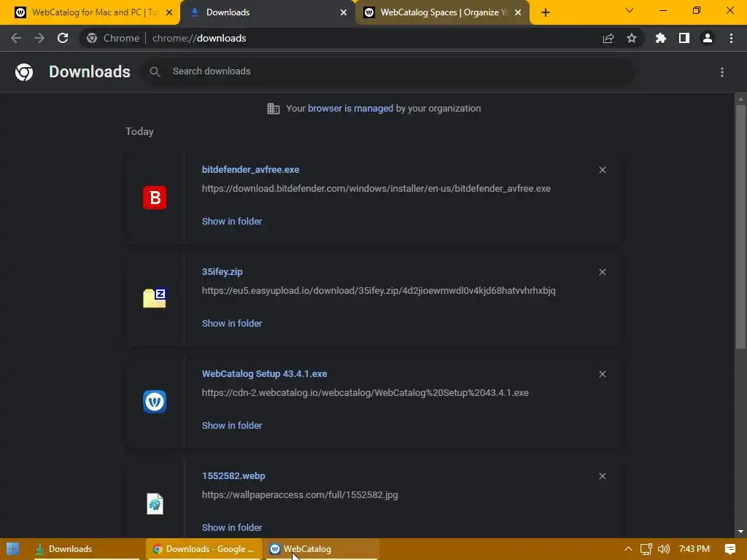The height and width of the screenshot is (560, 747).
Task: Click the WebCatalog Setup file icon
Action: [155, 402]
